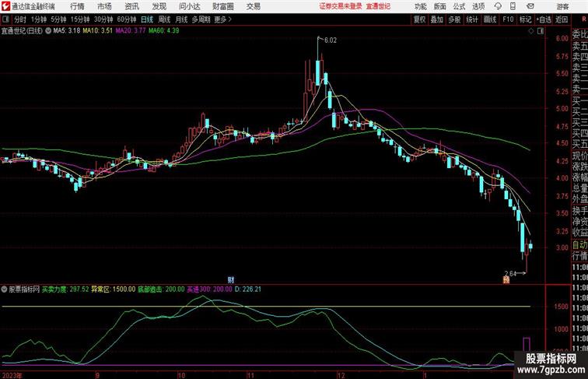The width and height of the screenshot is (588, 379).
Task: Click the +自选 add to watchlist button
Action: (x=544, y=19)
